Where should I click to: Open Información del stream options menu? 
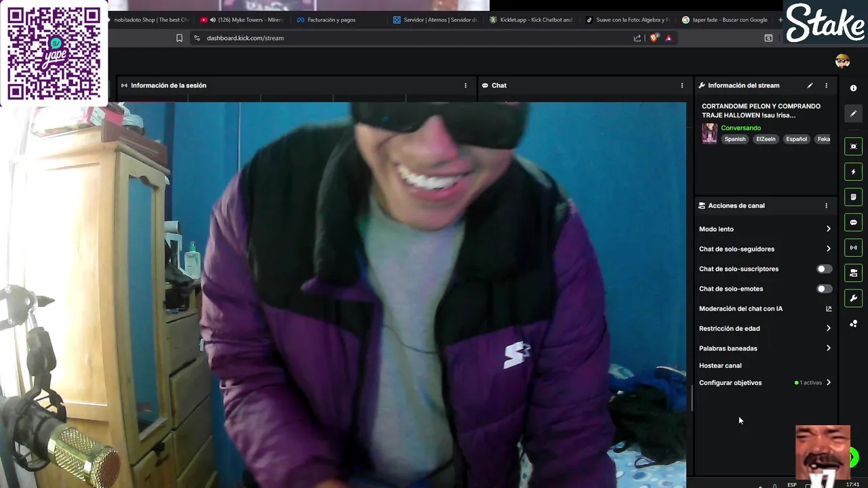826,85
